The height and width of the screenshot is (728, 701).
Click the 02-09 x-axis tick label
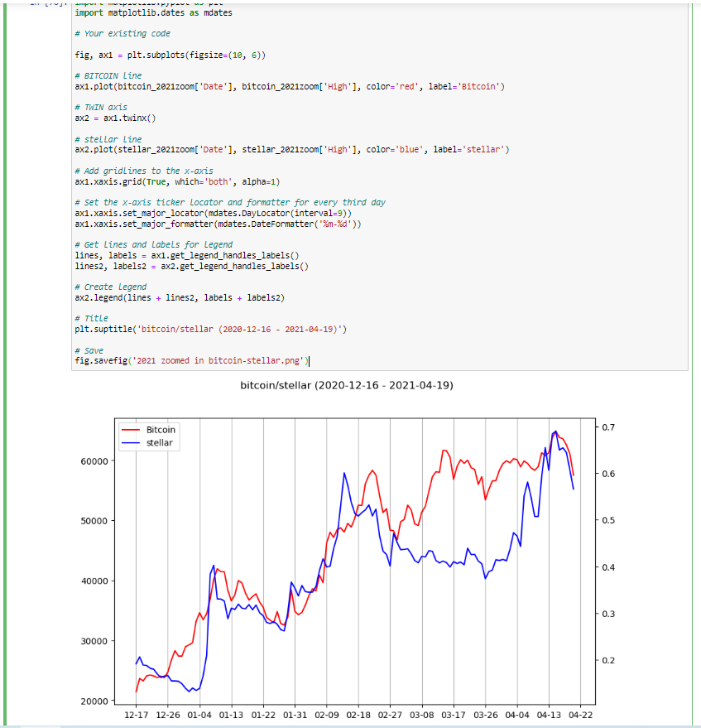(x=327, y=714)
